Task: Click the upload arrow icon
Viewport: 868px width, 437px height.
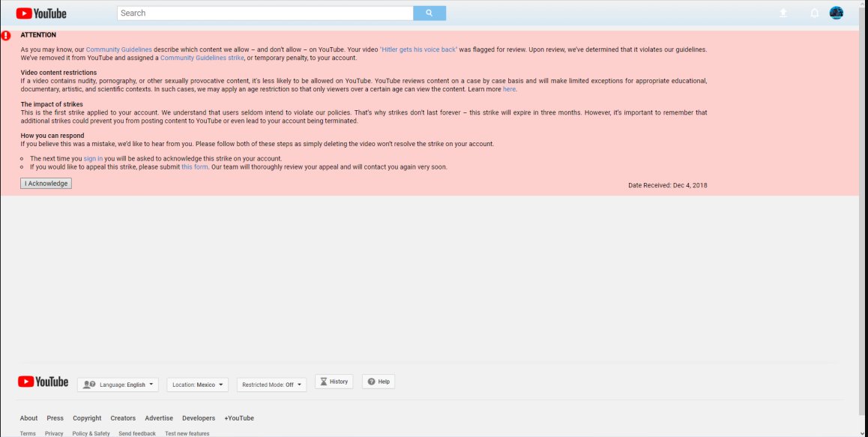Action: (783, 13)
